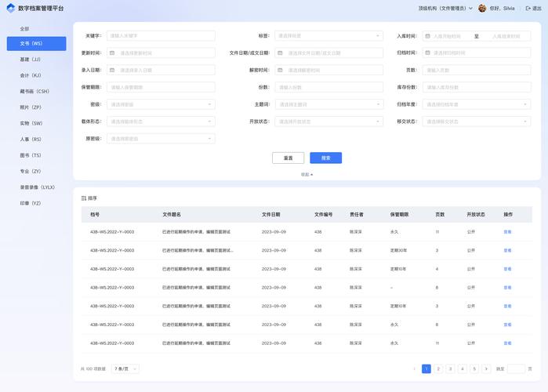Click the 关键字 keyword input field
The height and width of the screenshot is (392, 548).
(x=161, y=36)
